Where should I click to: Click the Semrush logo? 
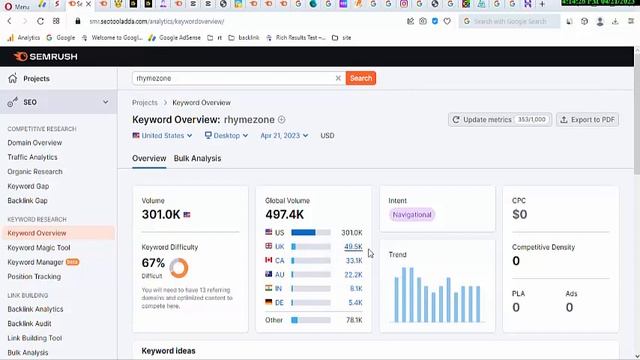pos(45,57)
